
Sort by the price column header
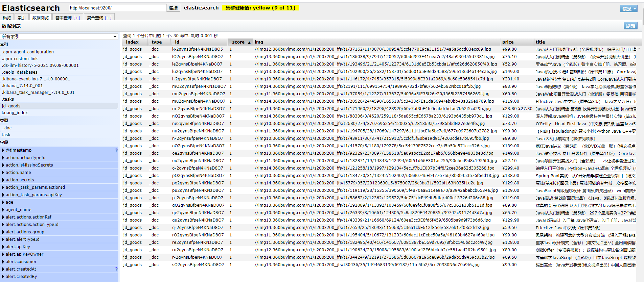pos(517,42)
